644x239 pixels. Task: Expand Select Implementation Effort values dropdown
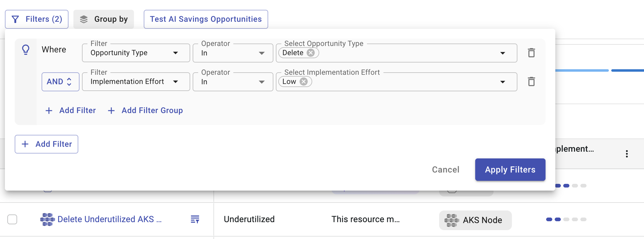tap(502, 82)
